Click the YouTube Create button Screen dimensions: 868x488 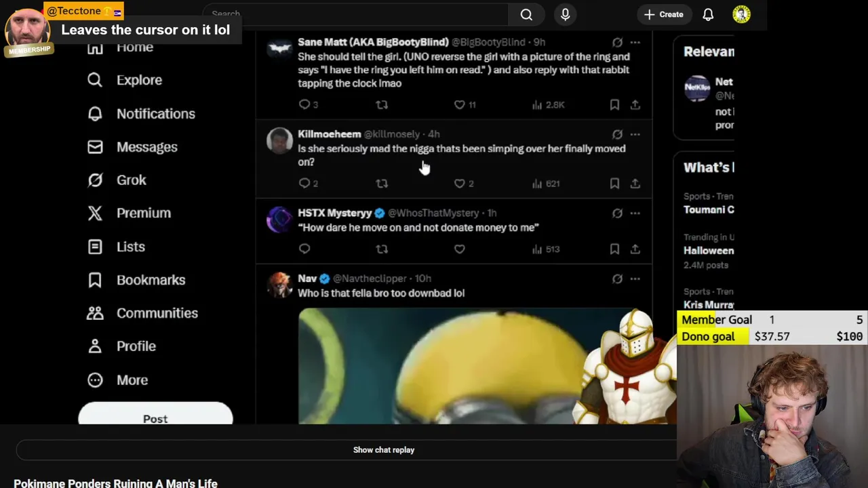pyautogui.click(x=663, y=14)
